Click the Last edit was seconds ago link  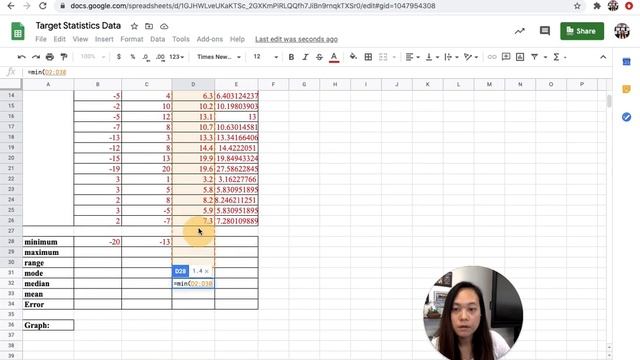pyautogui.click(x=296, y=39)
